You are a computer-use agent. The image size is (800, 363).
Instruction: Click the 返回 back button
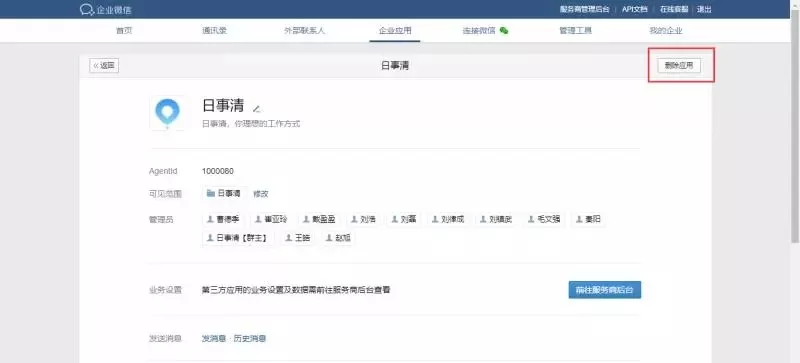(104, 65)
